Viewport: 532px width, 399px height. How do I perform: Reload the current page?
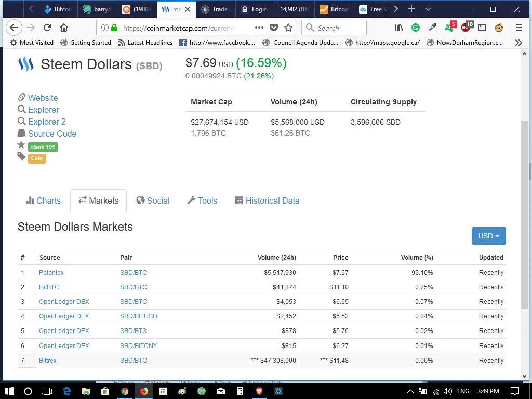pyautogui.click(x=47, y=28)
